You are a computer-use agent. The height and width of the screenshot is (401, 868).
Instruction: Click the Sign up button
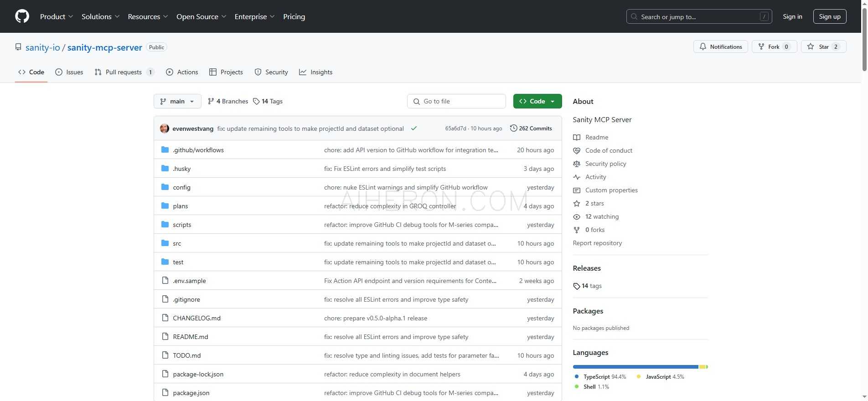[830, 16]
